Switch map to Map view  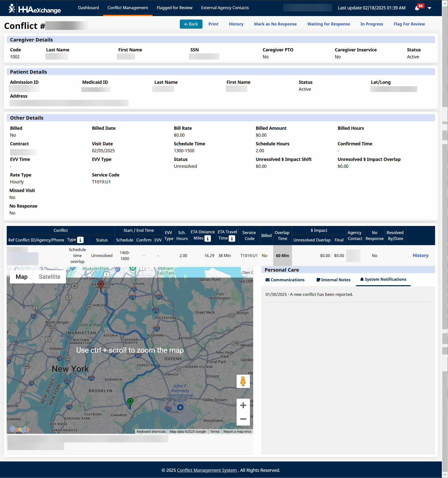[22, 277]
